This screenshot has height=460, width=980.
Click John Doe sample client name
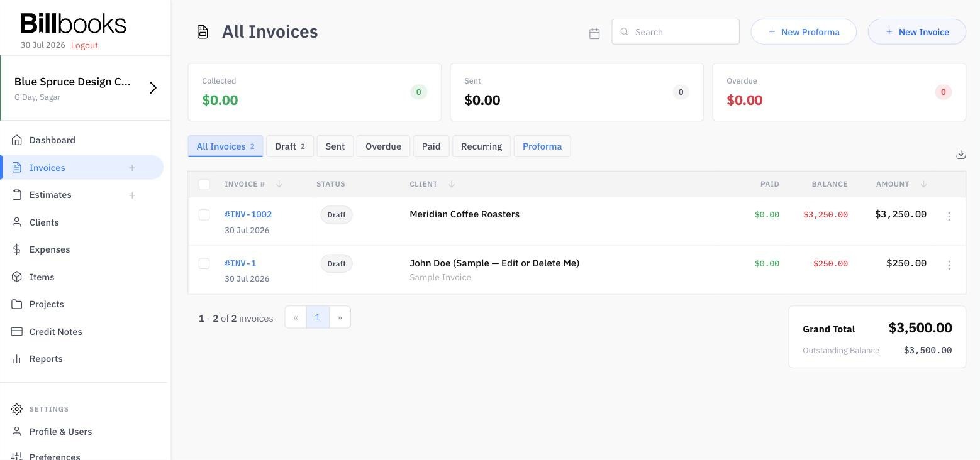click(494, 263)
